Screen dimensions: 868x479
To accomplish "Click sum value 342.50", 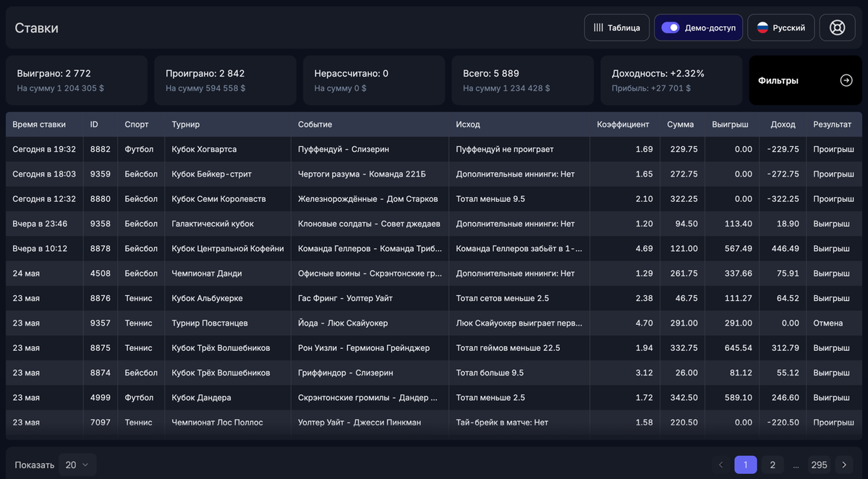I will tap(684, 397).
